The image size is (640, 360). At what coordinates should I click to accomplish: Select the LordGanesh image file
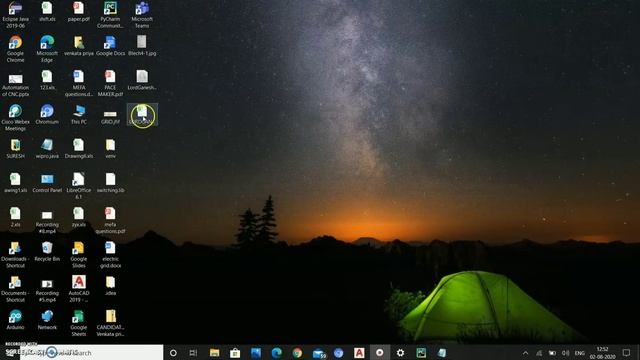[142, 80]
